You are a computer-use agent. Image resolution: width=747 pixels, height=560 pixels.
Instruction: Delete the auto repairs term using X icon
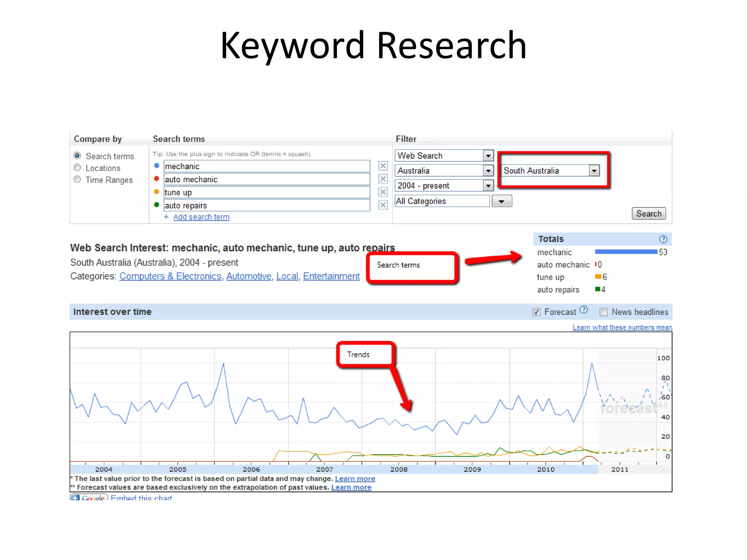[x=383, y=205]
